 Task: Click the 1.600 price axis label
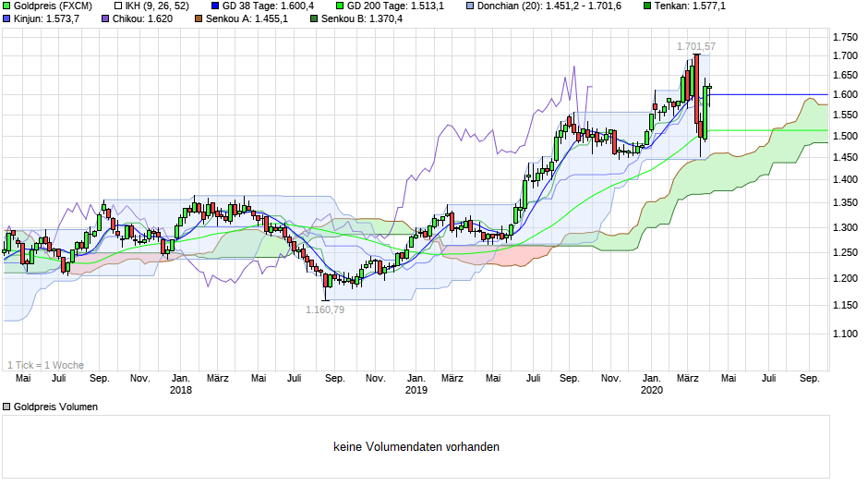coord(845,94)
